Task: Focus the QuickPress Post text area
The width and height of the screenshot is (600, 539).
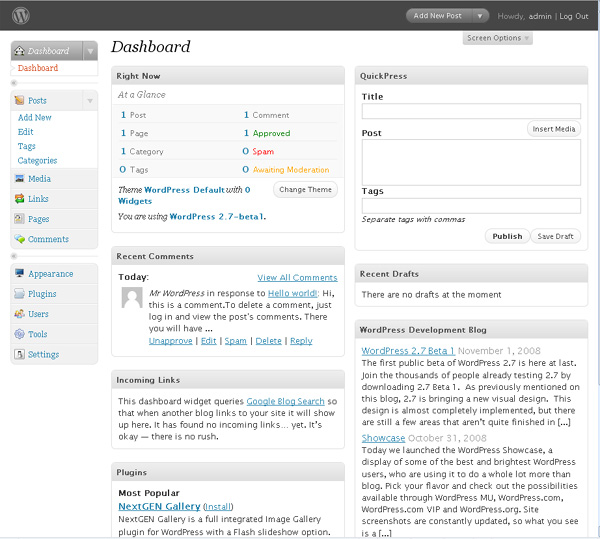Action: (471, 162)
